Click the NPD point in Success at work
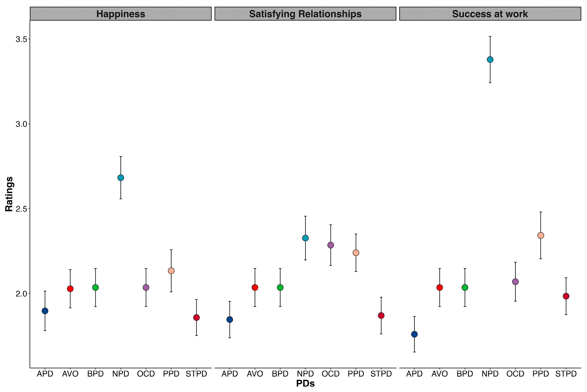This screenshot has width=587, height=392. tap(490, 59)
